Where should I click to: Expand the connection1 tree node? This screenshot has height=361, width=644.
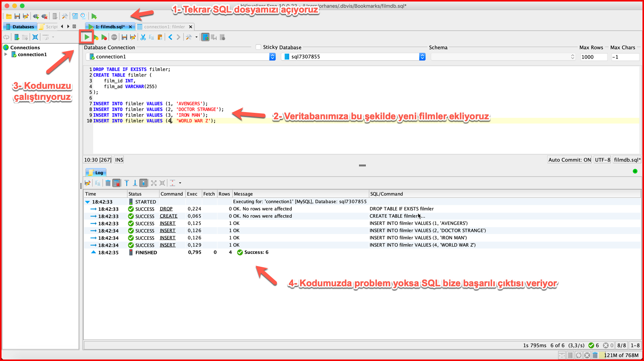coord(6,55)
